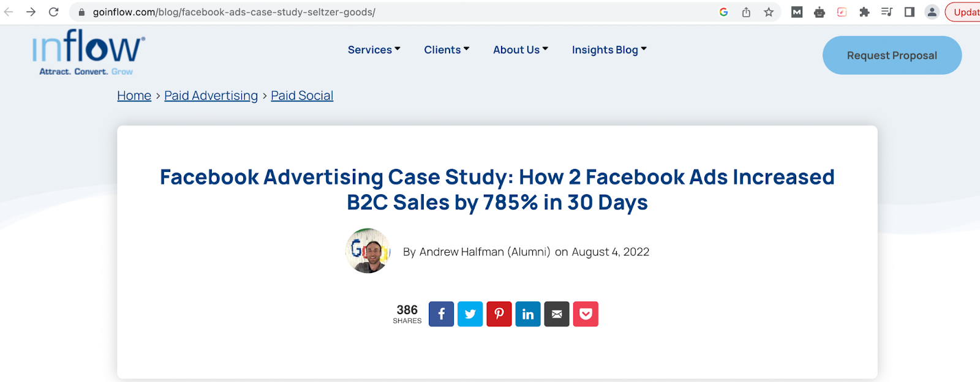This screenshot has width=980, height=382.
Task: Expand the About Us menu
Action: (520, 50)
